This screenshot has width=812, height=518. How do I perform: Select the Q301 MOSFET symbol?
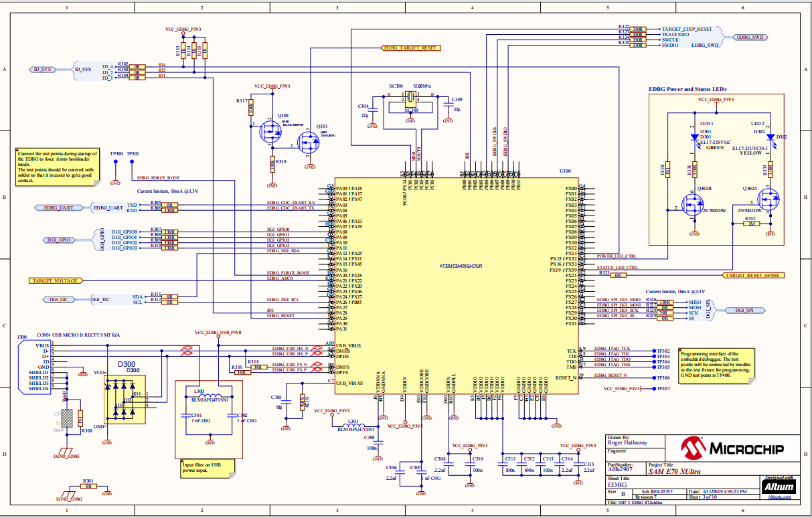point(309,142)
